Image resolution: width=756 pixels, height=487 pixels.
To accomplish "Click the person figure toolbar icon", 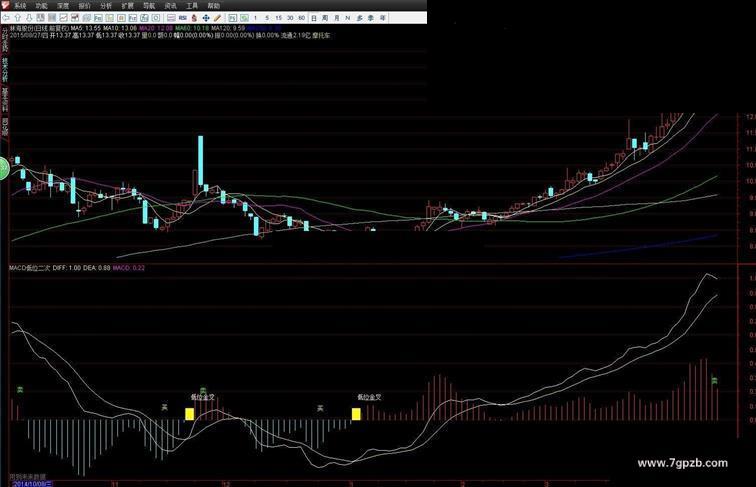I will click(194, 18).
